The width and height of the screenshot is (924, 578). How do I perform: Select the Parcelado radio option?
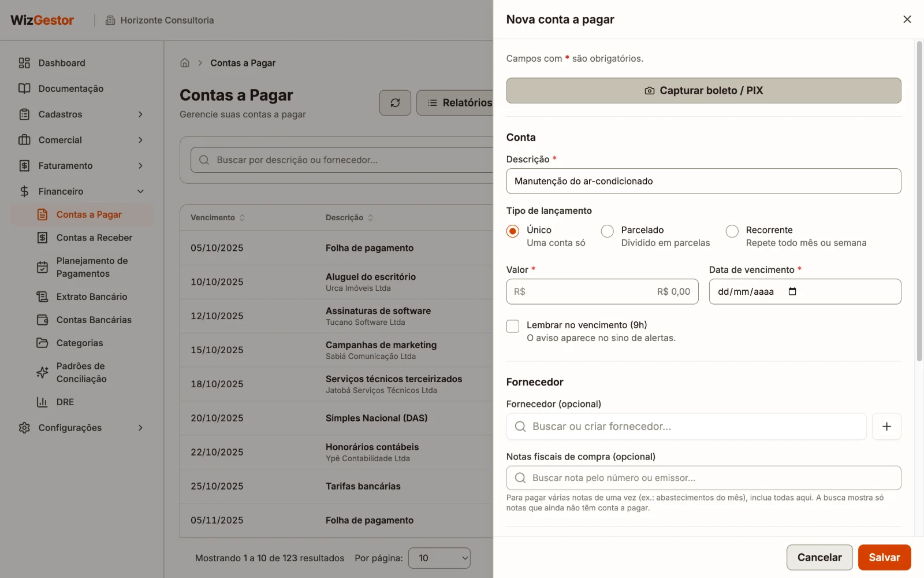pos(608,231)
